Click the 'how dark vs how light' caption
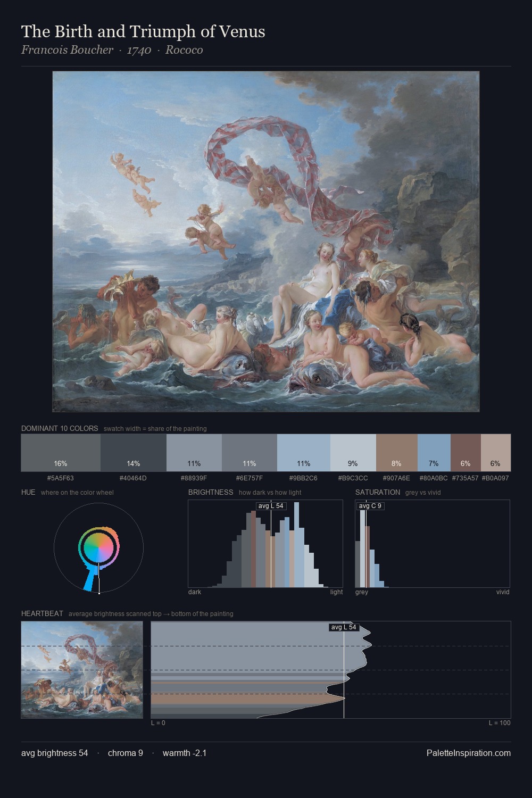Image resolution: width=532 pixels, height=798 pixels. point(270,493)
